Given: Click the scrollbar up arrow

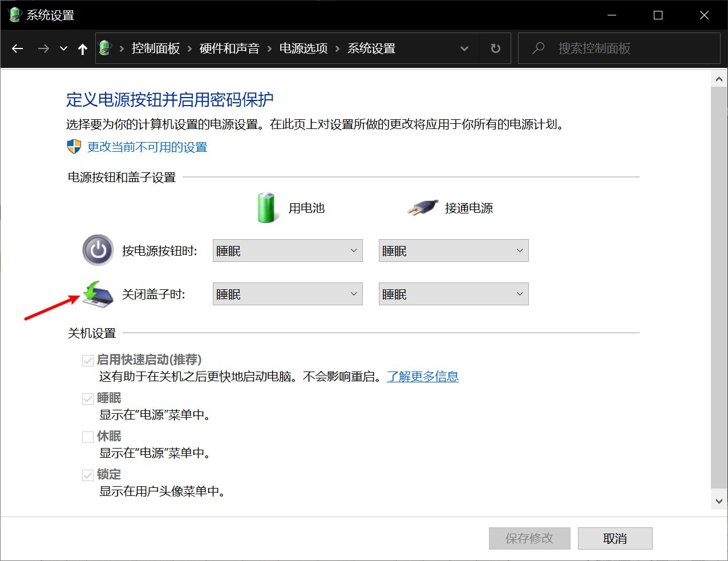Looking at the screenshot, I should pos(719,79).
